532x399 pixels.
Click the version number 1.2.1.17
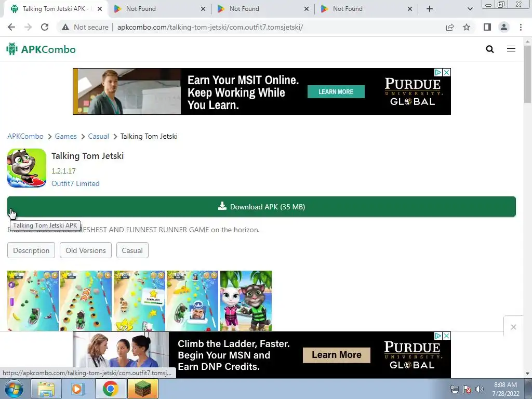coord(63,171)
